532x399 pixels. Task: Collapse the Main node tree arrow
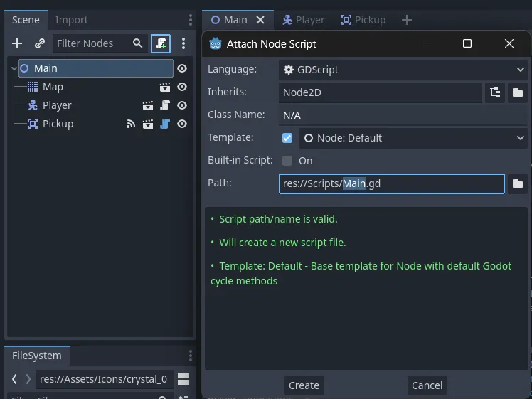[14, 68]
